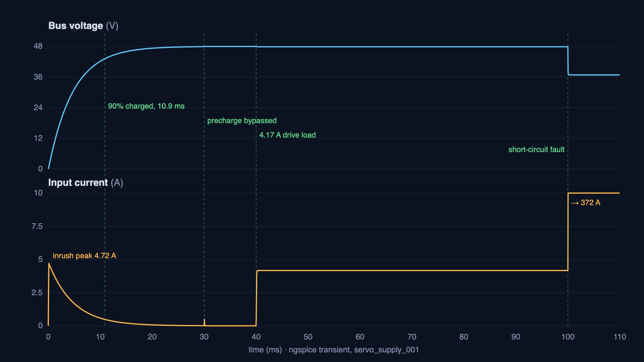This screenshot has width=644, height=362.
Task: Click the 12 tick on voltage axis
Action: [38, 138]
